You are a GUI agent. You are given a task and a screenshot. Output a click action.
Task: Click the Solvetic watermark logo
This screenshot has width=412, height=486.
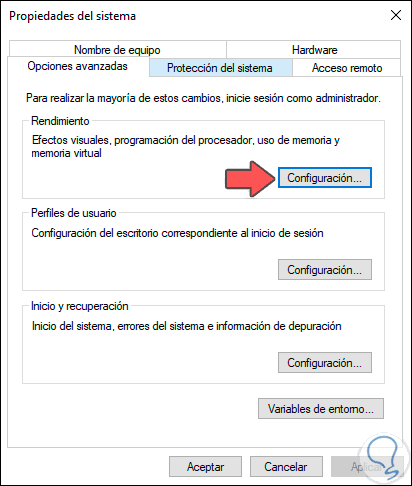coord(383,457)
